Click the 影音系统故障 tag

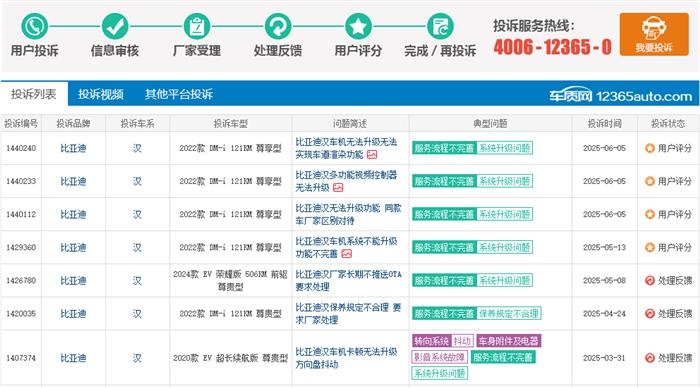pyautogui.click(x=439, y=357)
